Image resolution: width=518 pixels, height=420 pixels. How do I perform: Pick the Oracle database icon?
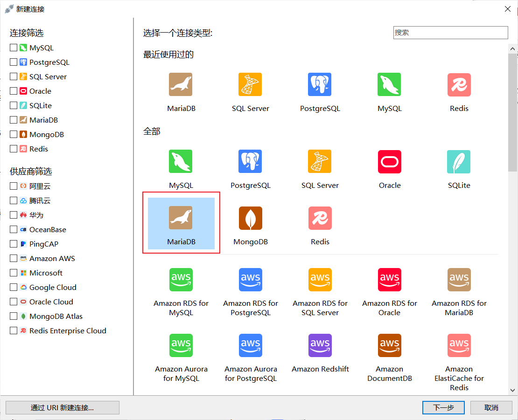[389, 162]
